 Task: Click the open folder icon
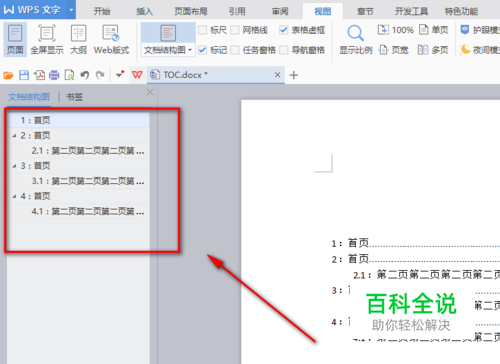point(8,75)
